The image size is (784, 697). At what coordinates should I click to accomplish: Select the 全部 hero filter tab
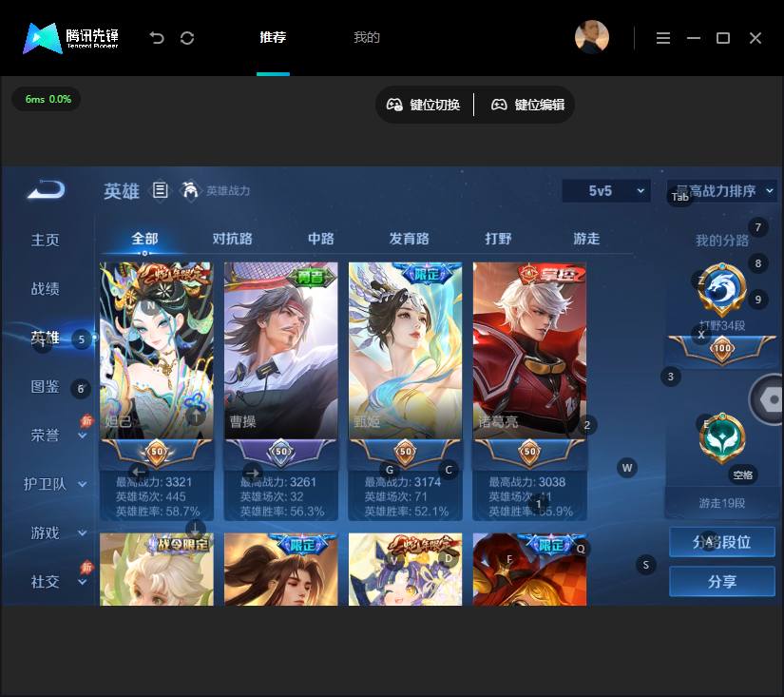pos(144,239)
